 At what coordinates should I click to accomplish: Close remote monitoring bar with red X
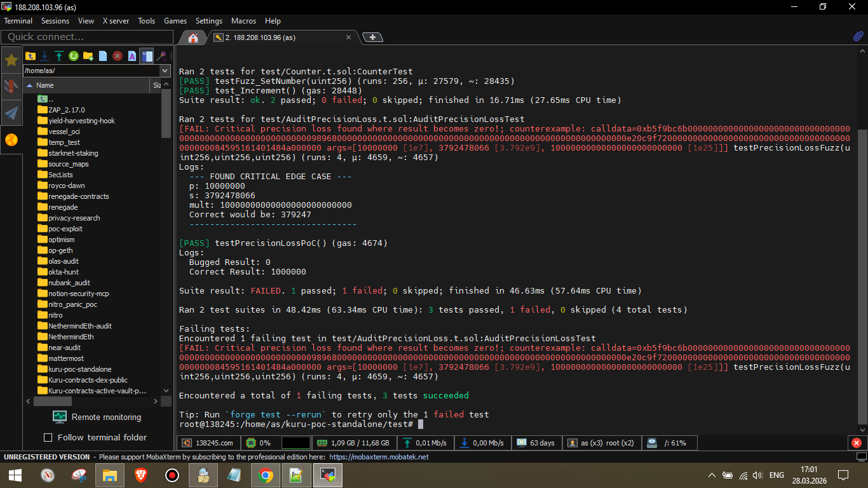tap(857, 443)
